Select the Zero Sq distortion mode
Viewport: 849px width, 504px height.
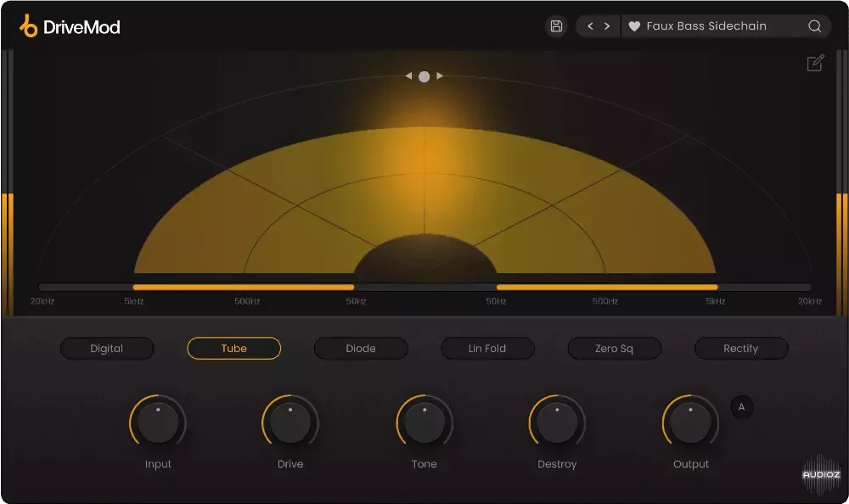click(614, 348)
